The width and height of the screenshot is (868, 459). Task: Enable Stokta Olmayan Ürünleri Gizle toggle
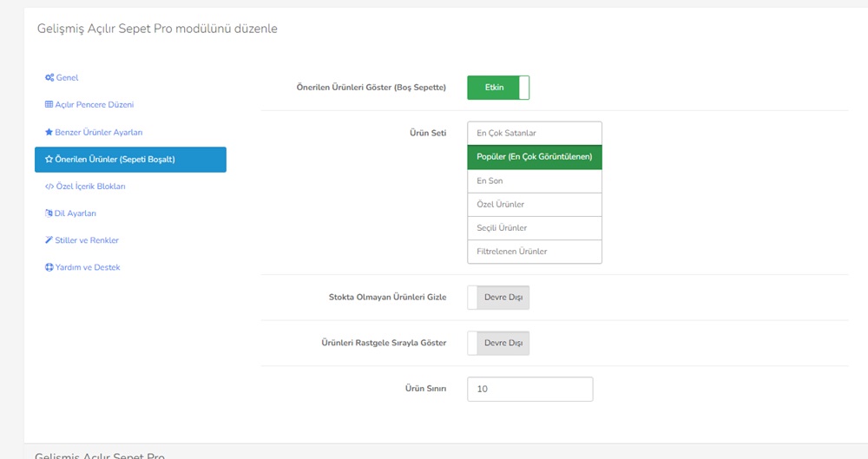coord(498,298)
